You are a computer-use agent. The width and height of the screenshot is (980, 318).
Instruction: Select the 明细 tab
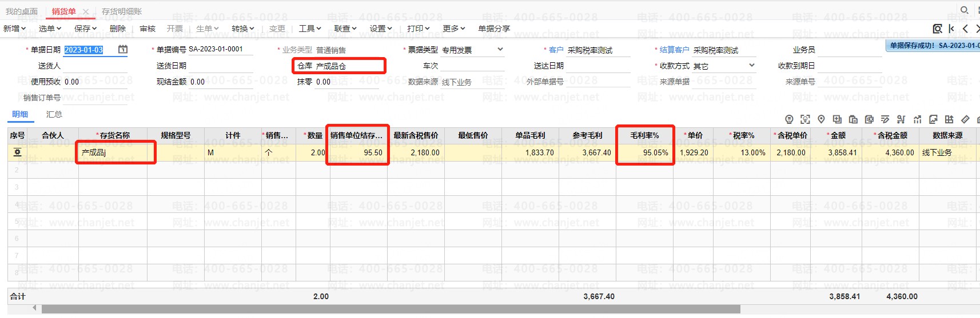[x=20, y=114]
